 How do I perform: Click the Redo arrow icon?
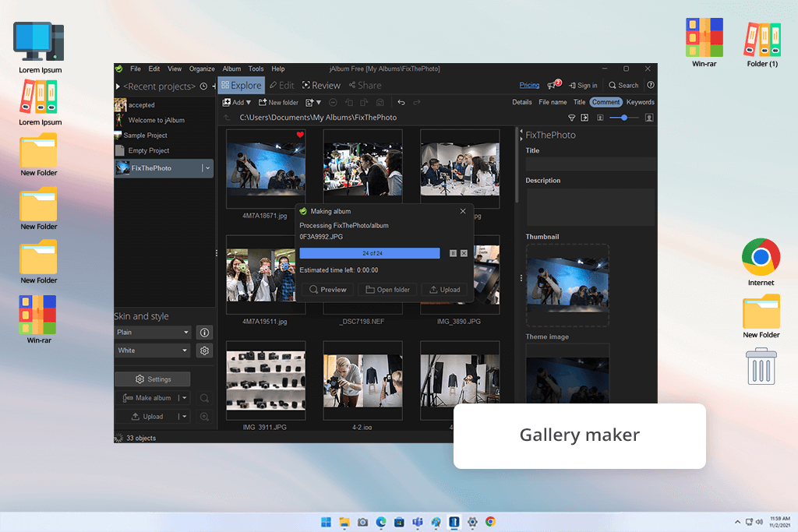click(417, 102)
